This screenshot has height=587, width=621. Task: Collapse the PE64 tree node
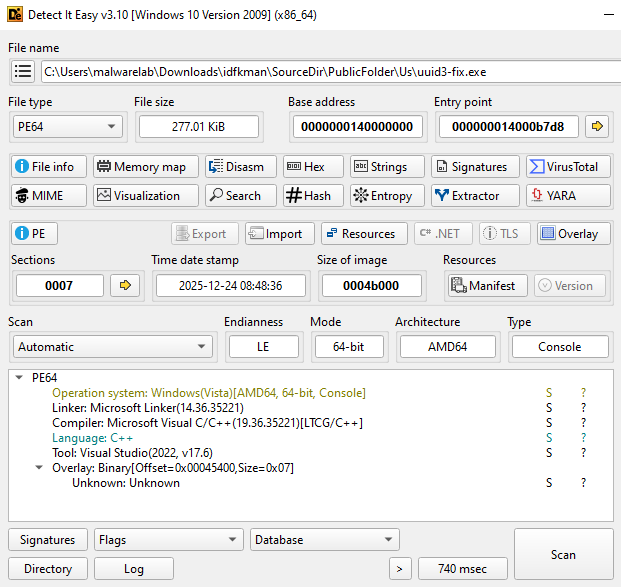pyautogui.click(x=20, y=378)
